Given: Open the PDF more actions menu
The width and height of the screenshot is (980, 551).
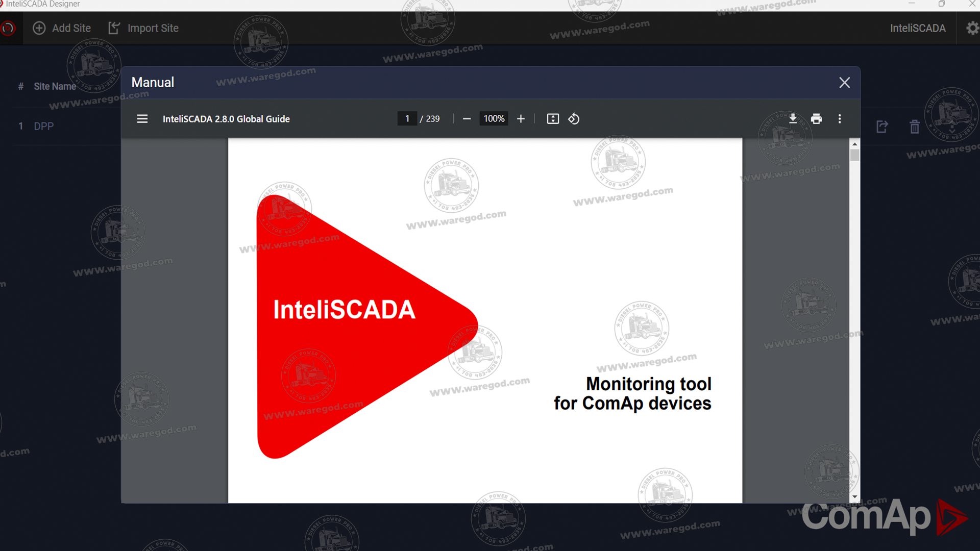Looking at the screenshot, I should coord(840,119).
